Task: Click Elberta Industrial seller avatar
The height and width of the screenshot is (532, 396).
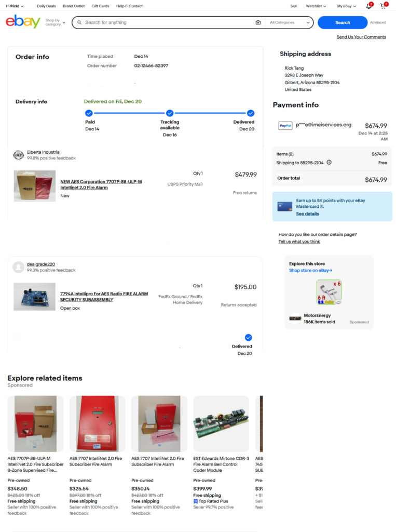Action: 18,155
